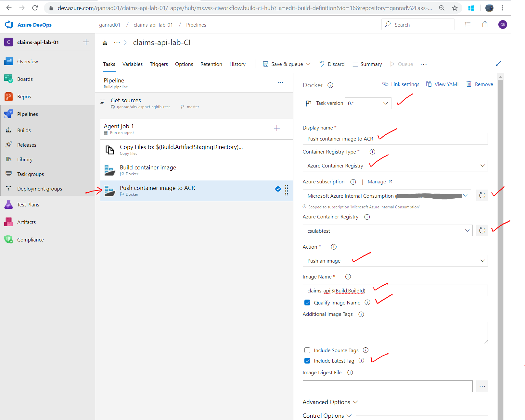This screenshot has width=525, height=420.
Task: Open Compliance in the sidebar
Action: [x=30, y=240]
